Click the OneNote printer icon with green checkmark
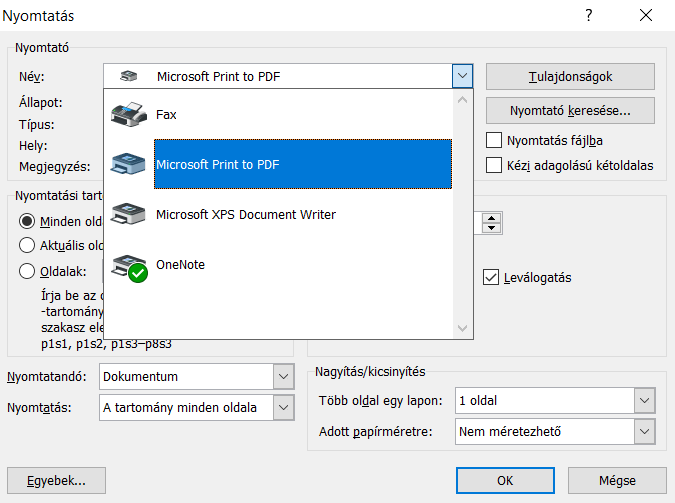 [129, 269]
